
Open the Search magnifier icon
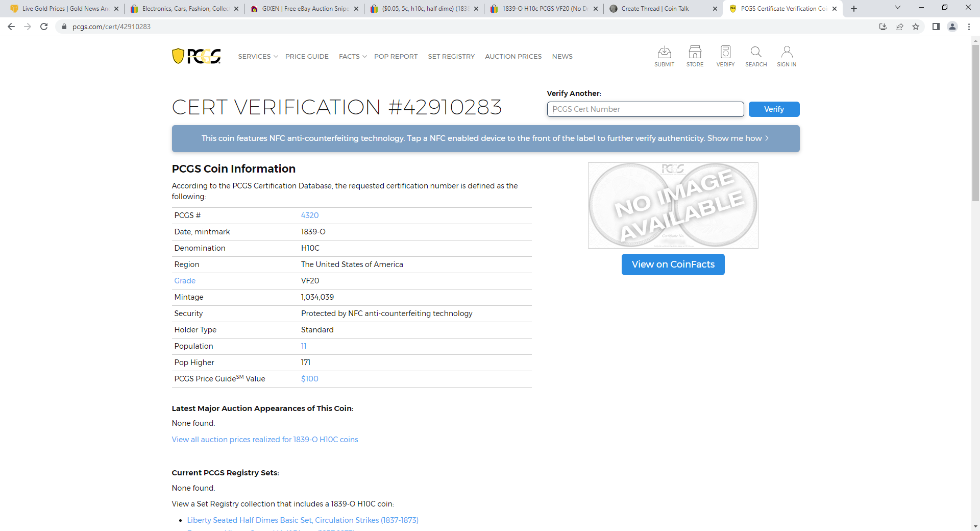756,56
